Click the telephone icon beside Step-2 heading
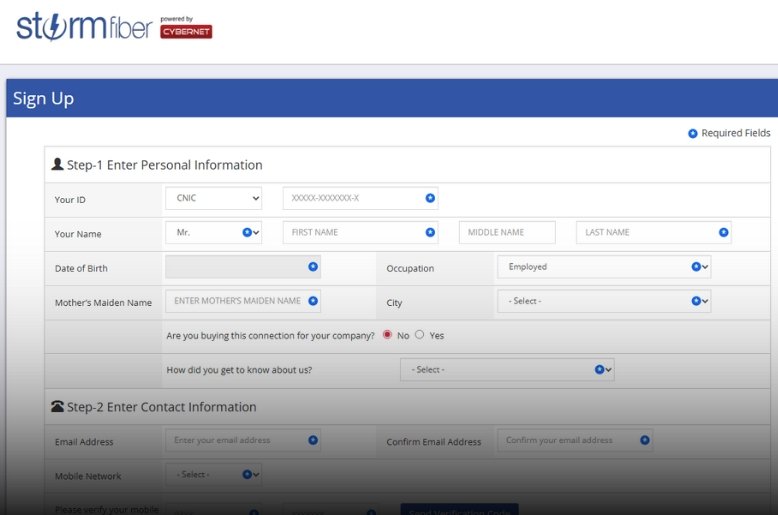This screenshot has width=778, height=515. click(x=57, y=406)
